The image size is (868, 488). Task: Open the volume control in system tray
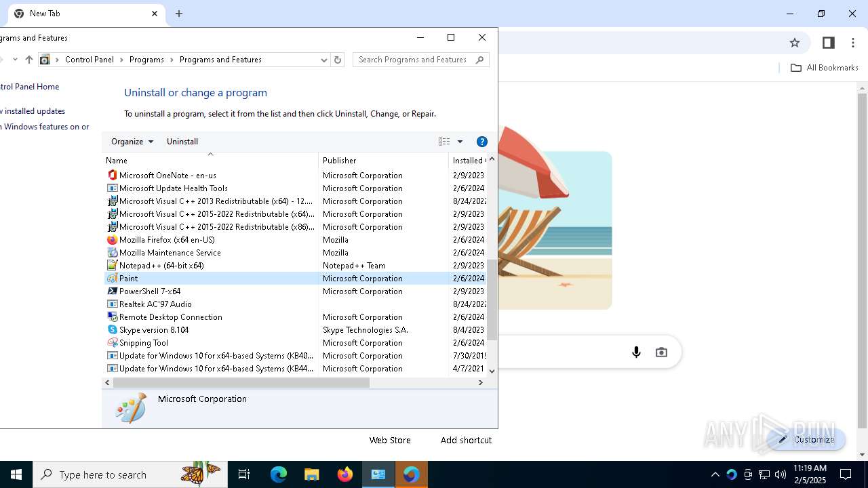point(781,474)
